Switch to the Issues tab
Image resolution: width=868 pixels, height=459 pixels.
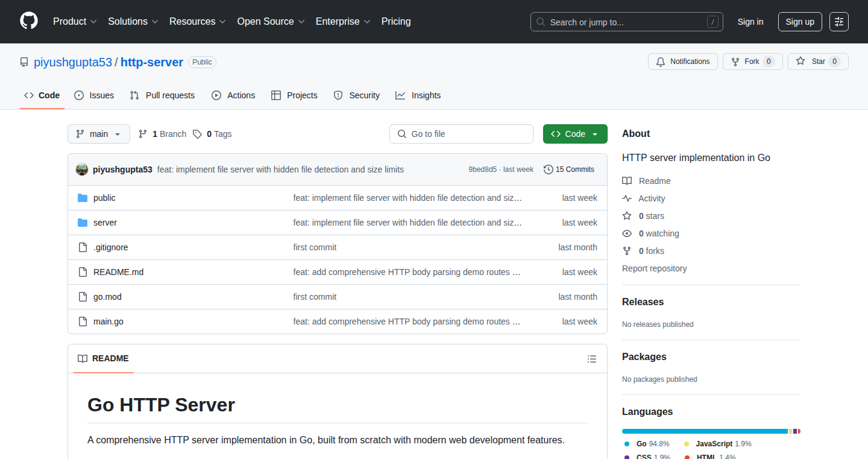click(x=94, y=95)
